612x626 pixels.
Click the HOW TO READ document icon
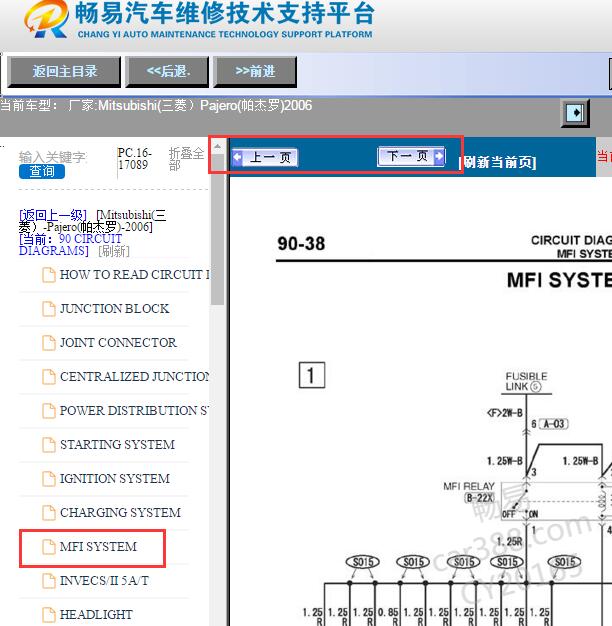coord(49,275)
